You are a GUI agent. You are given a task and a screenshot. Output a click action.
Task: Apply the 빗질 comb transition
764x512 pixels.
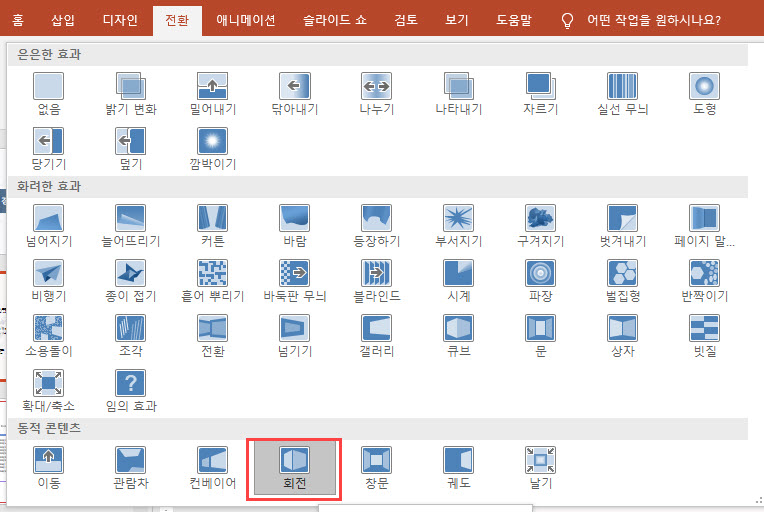click(x=704, y=336)
